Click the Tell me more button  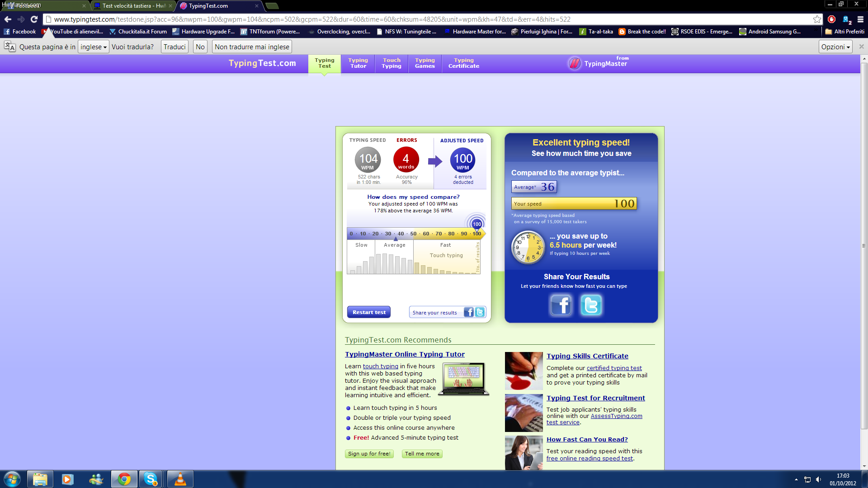pyautogui.click(x=422, y=454)
